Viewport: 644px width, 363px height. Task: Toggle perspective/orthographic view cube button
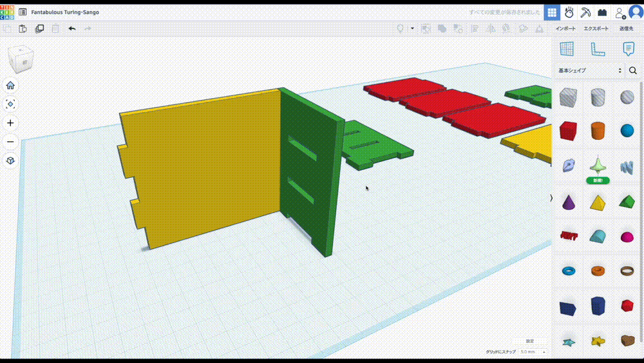tap(10, 161)
